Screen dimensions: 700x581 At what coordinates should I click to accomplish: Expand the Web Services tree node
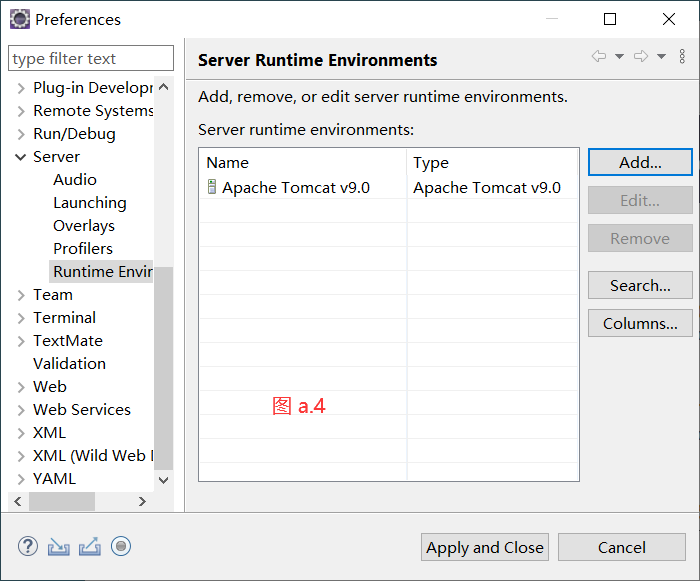coord(21,410)
